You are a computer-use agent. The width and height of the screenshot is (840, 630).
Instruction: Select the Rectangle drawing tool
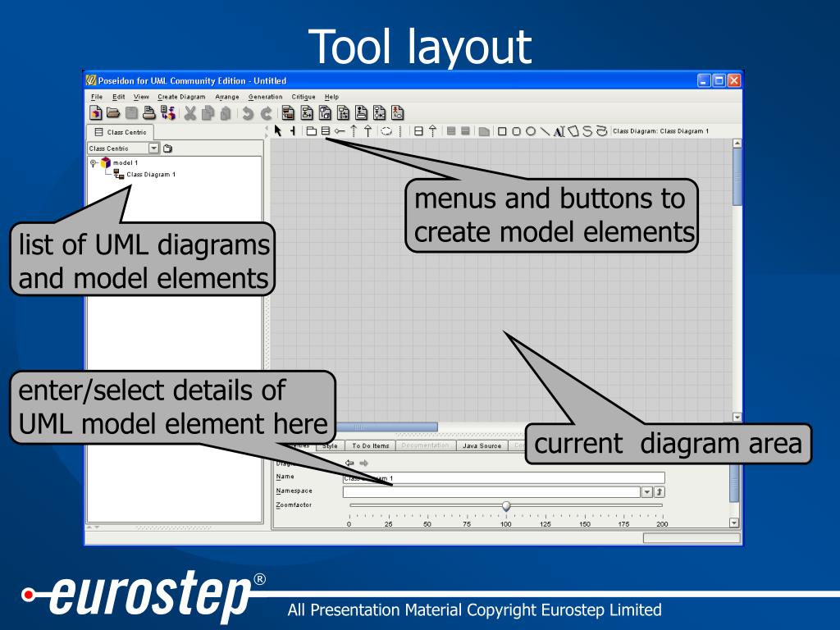click(502, 131)
